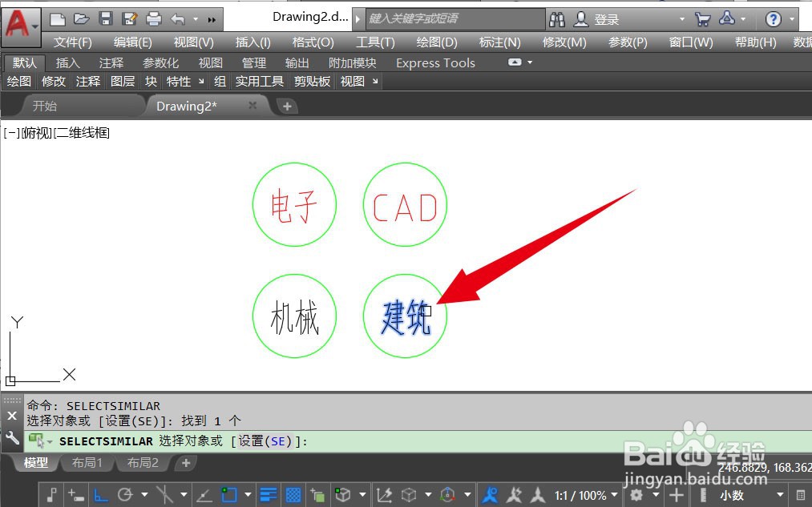The image size is (812, 507).
Task: Close the Drawing2* file tab
Action: click(252, 106)
